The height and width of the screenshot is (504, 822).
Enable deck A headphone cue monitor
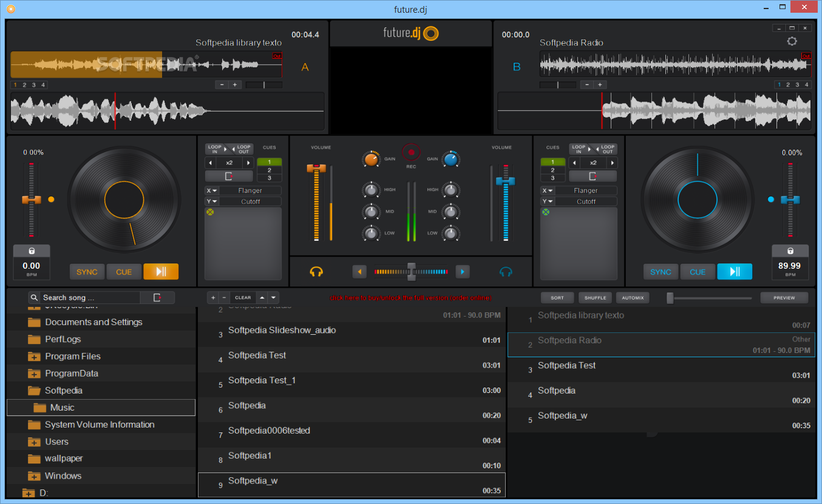coord(316,272)
